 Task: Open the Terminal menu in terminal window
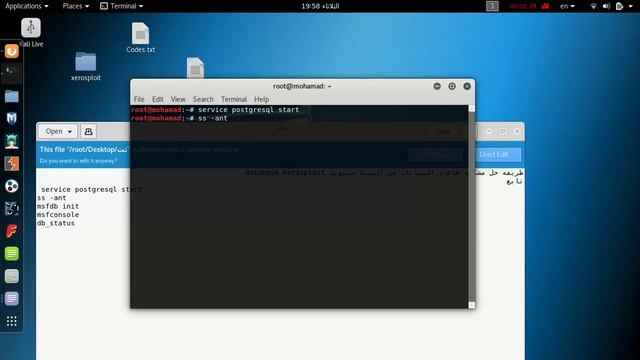coord(233,99)
